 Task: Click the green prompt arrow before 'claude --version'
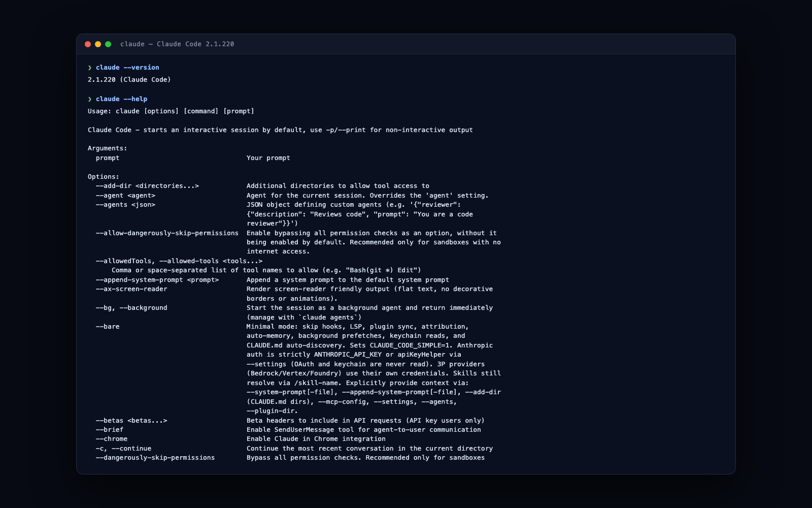(90, 68)
